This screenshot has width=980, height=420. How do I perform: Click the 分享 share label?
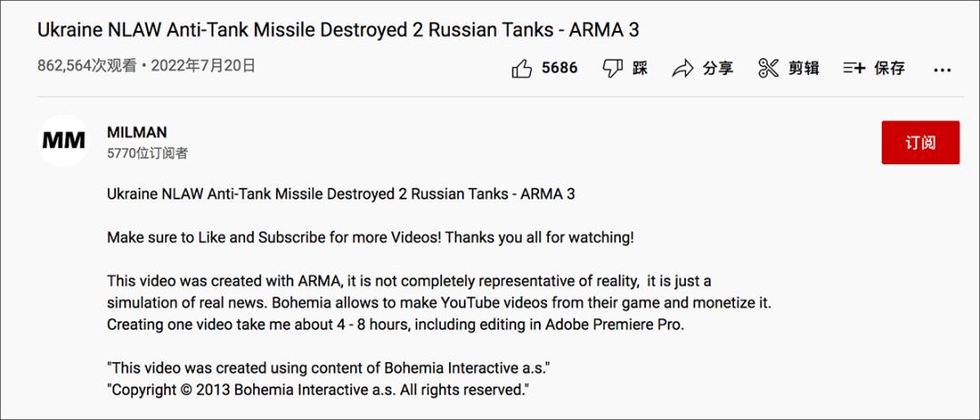point(718,68)
